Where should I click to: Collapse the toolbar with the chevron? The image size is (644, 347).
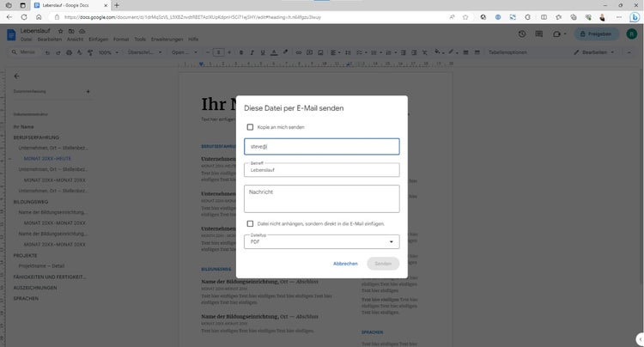pos(629,52)
